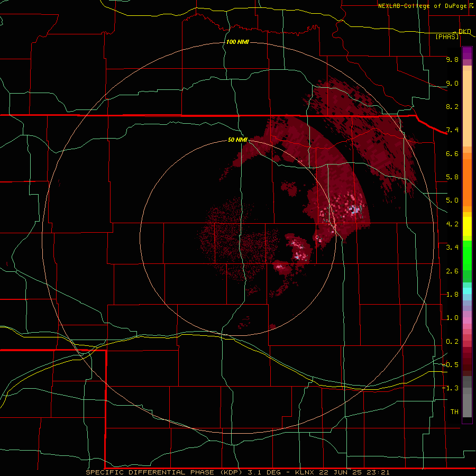Click the 2.6 scale value
The height and width of the screenshot is (476, 476).
pos(452,271)
